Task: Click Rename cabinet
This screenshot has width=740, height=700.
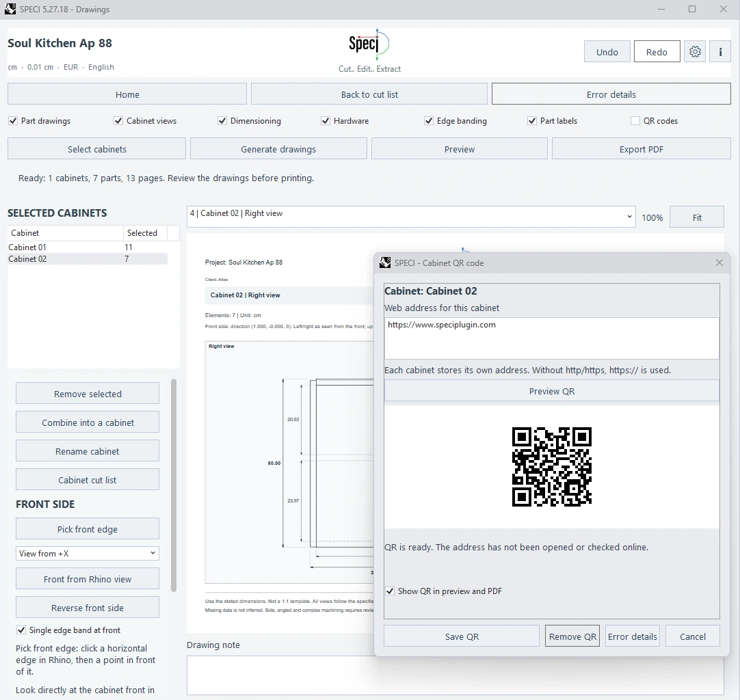Action: [x=88, y=451]
